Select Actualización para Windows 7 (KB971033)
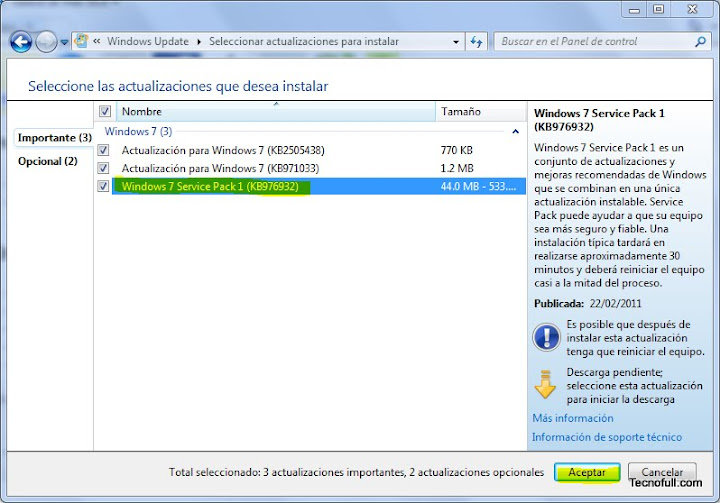 coord(220,168)
